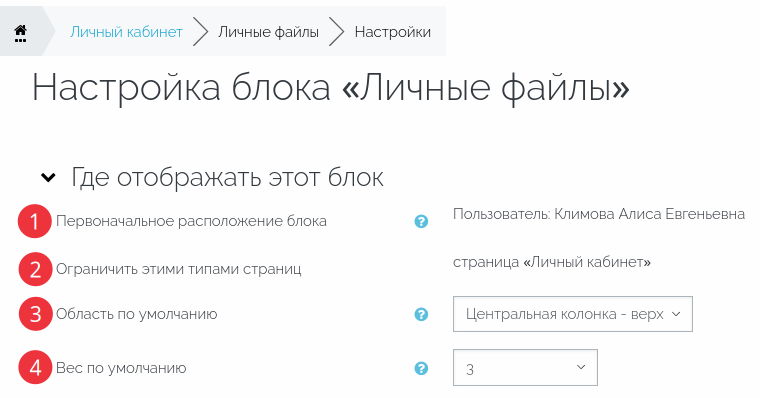Click red marker number 2
The height and width of the screenshot is (398, 760).
[x=35, y=269]
